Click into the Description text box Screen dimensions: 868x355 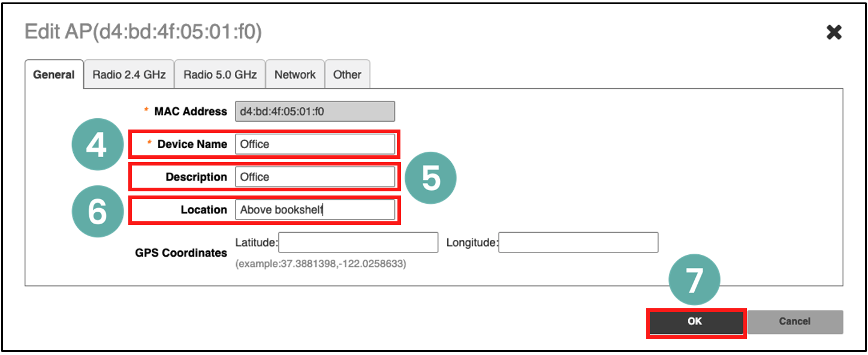click(315, 177)
